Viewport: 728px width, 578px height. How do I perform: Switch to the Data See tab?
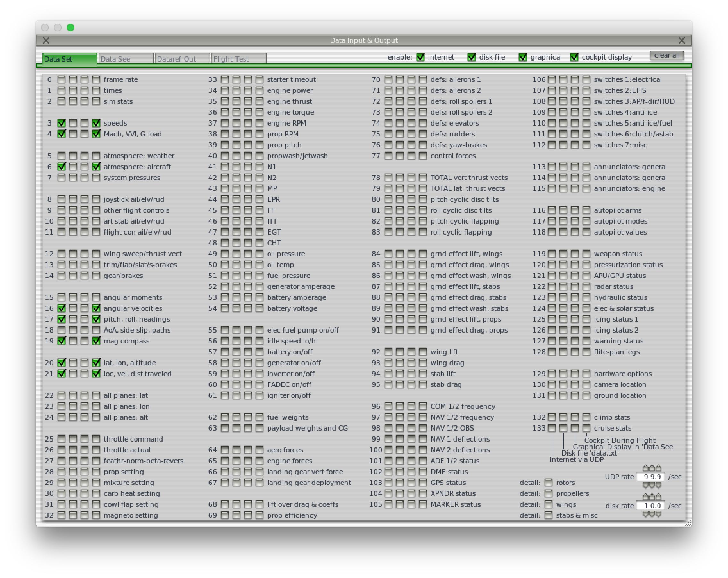(126, 59)
